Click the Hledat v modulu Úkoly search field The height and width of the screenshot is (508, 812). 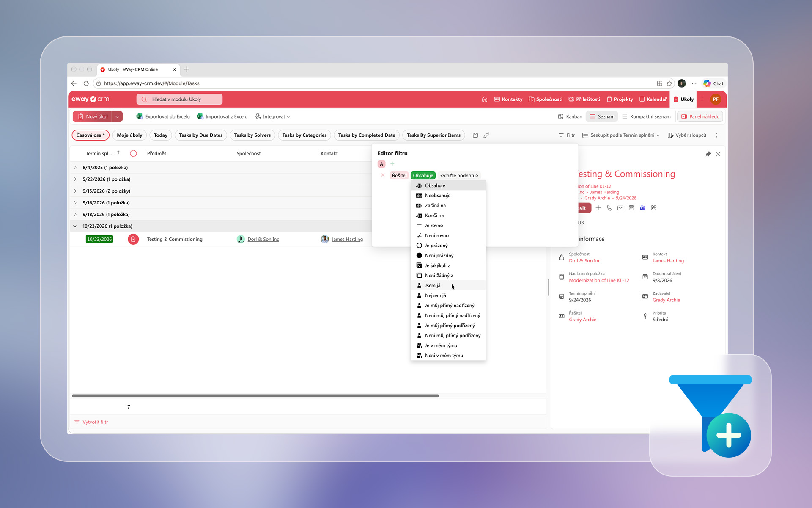point(179,99)
